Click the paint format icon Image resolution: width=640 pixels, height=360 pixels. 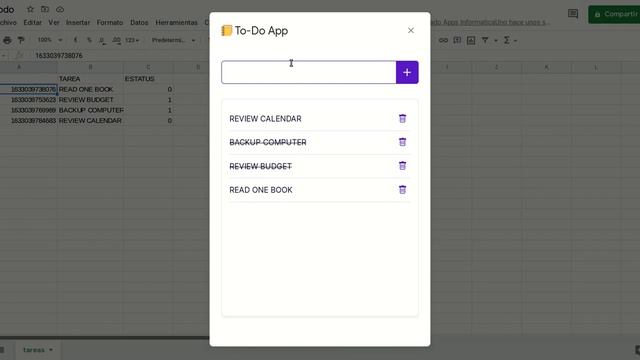tap(21, 40)
